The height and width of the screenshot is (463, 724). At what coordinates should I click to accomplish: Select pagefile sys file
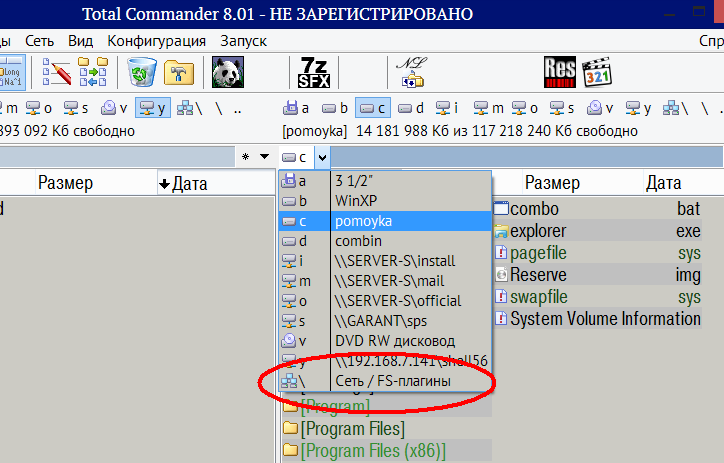597,253
